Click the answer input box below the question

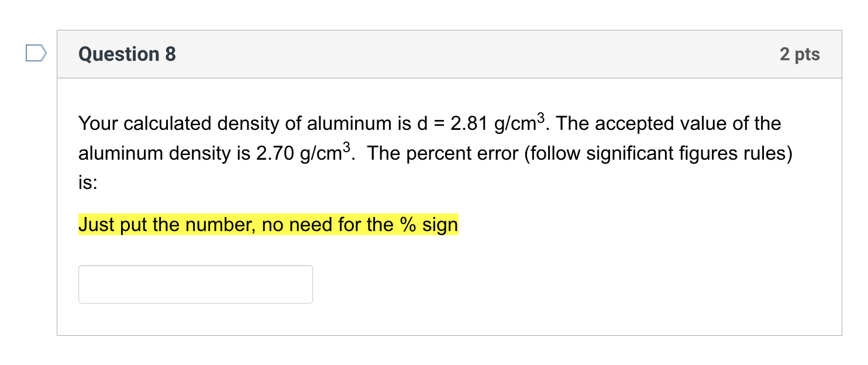pyautogui.click(x=195, y=284)
